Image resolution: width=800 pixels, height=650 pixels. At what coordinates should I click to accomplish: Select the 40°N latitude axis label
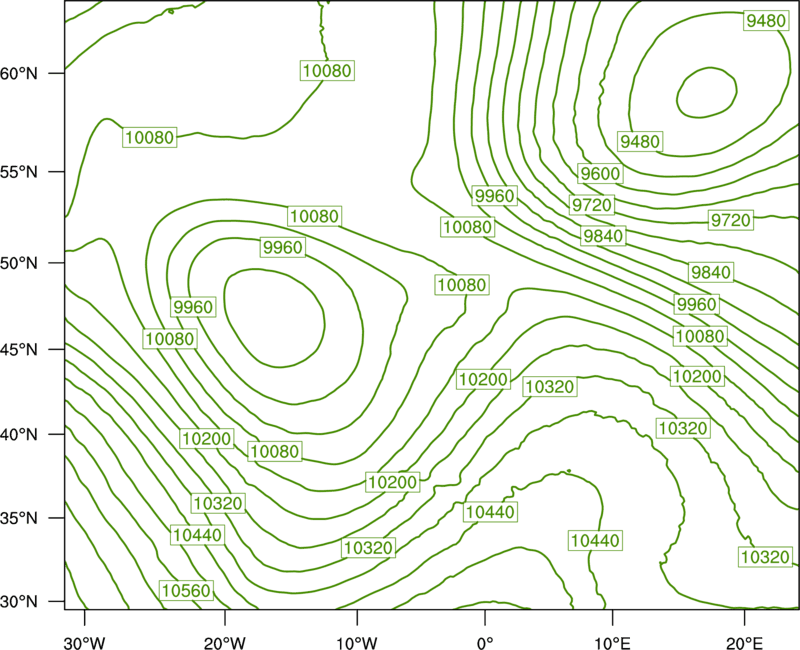19,435
